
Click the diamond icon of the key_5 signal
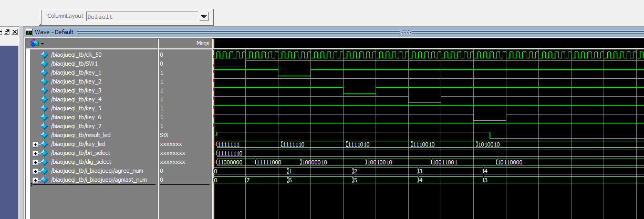(x=44, y=108)
